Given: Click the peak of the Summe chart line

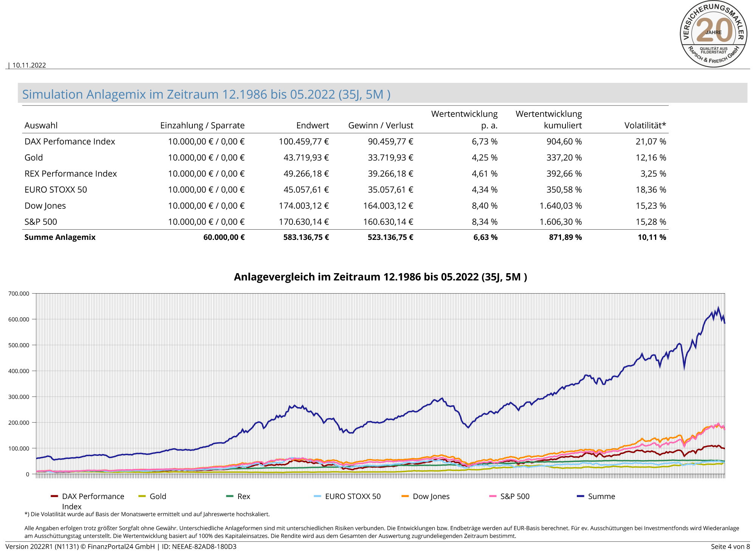Looking at the screenshot, I should point(718,308).
